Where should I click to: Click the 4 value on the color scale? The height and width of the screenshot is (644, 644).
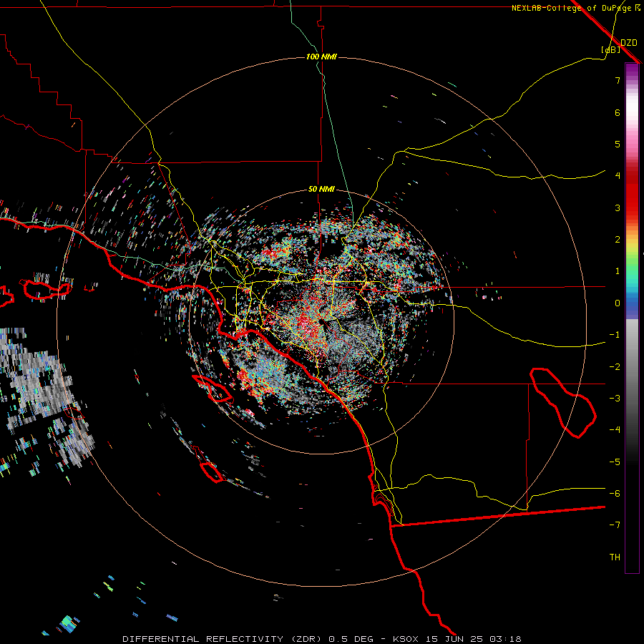(x=618, y=176)
